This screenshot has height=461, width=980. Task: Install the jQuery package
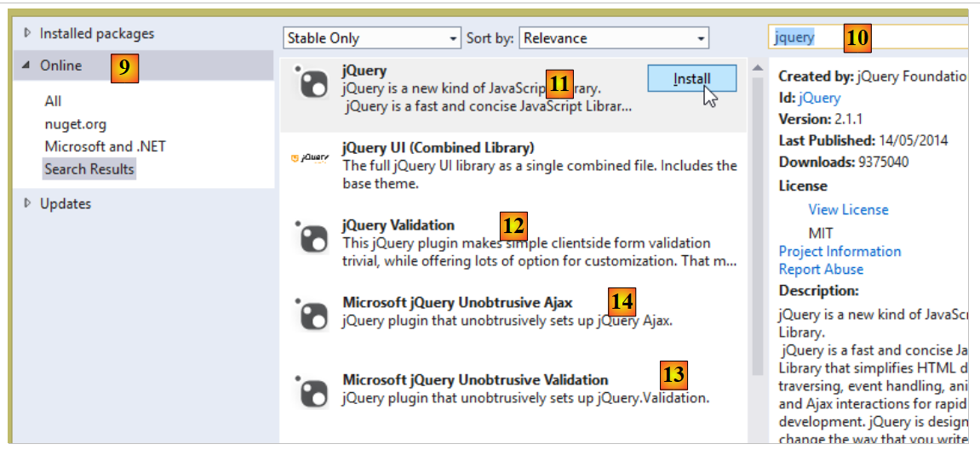point(691,79)
